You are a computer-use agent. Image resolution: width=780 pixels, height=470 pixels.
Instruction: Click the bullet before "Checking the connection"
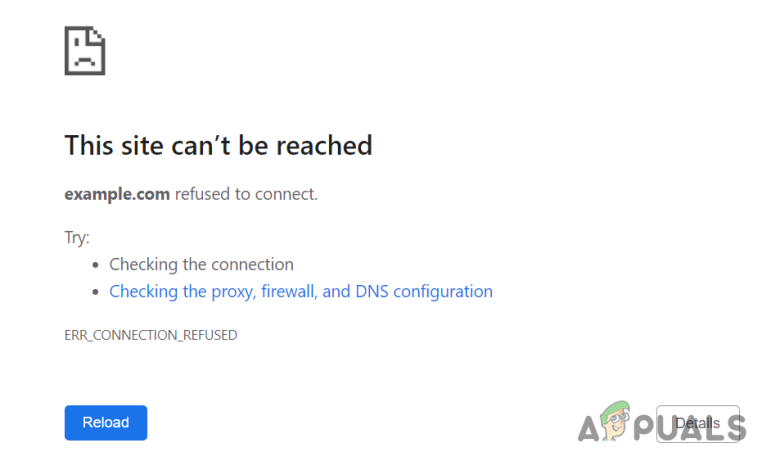(95, 266)
